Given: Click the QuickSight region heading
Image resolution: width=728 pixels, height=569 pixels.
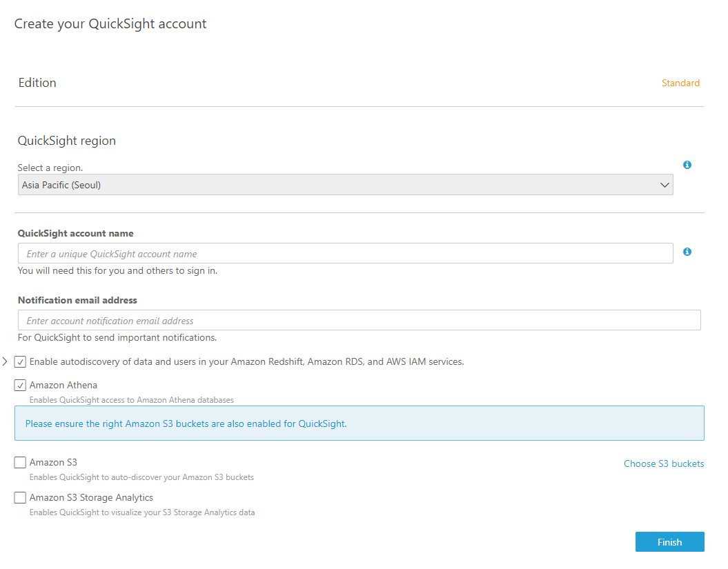Looking at the screenshot, I should 67,141.
